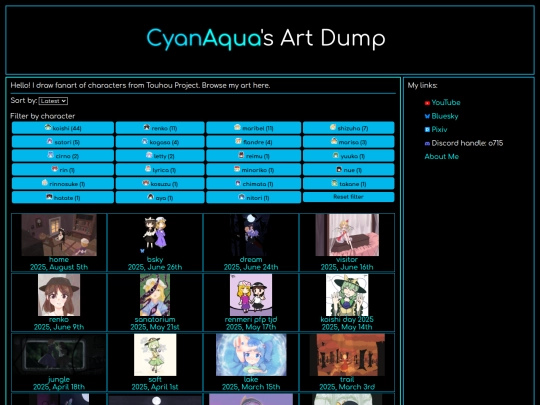Click the 'bsky' caption text
The height and width of the screenshot is (405, 540).
pos(155,260)
